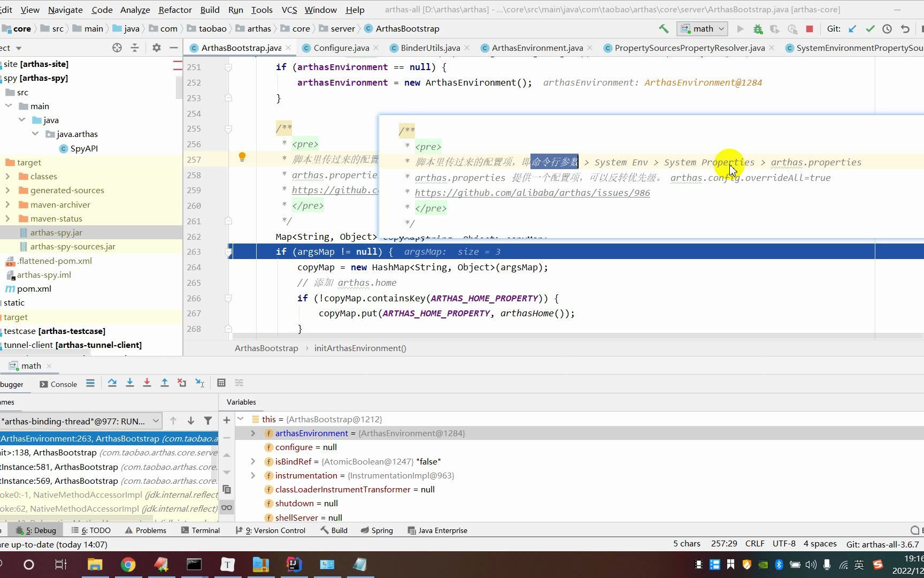Open the Console tab in debugger

[59, 384]
